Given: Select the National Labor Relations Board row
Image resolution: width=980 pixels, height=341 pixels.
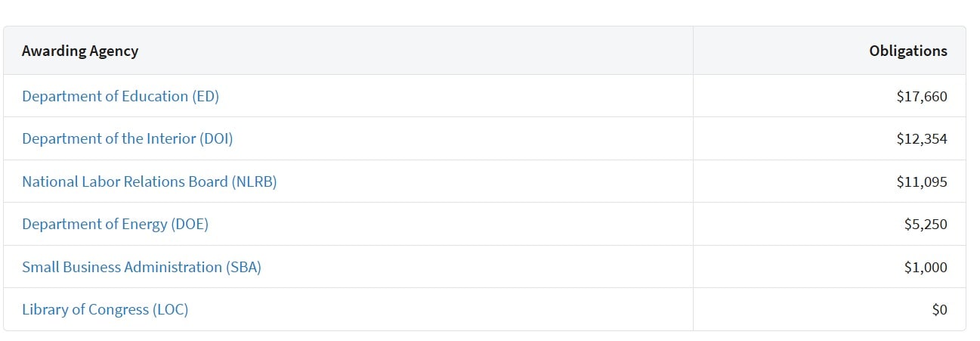Looking at the screenshot, I should (x=484, y=181).
